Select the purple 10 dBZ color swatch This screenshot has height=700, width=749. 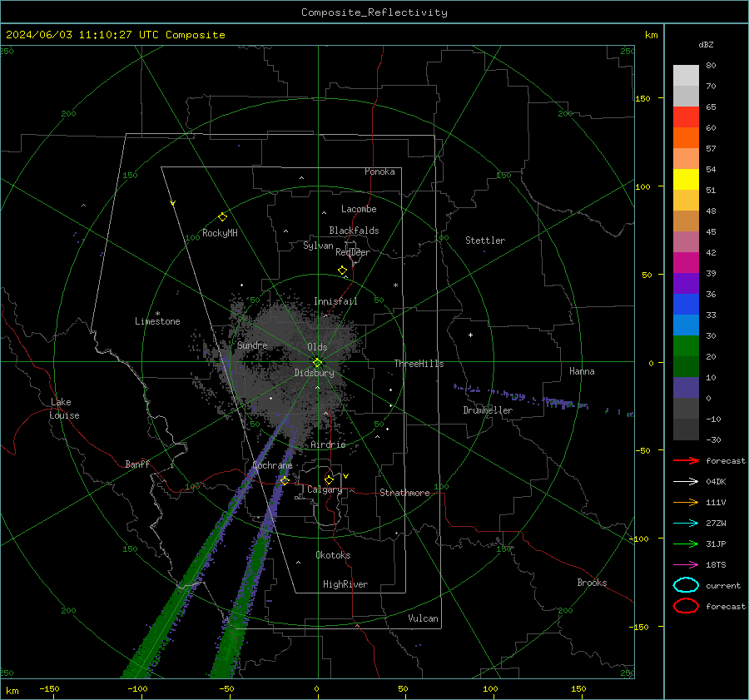point(686,387)
